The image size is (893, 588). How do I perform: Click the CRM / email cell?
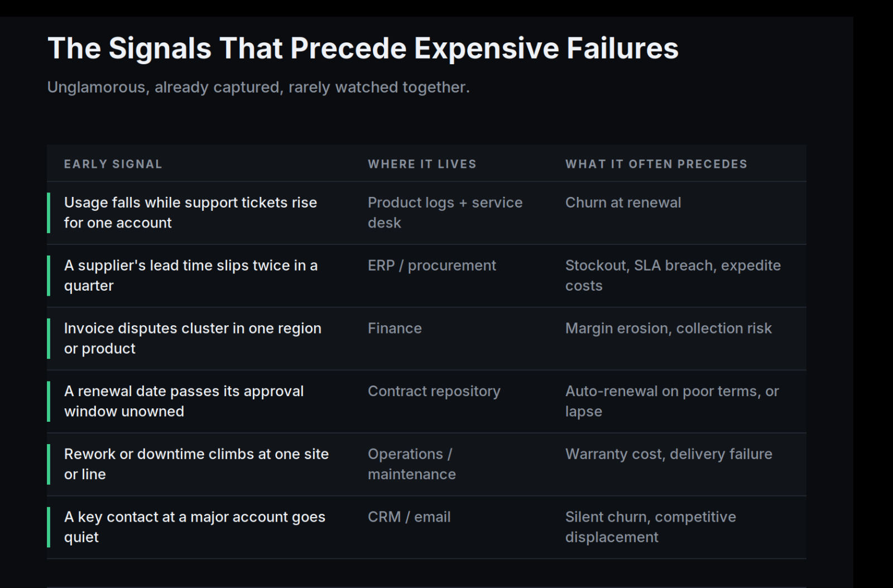[409, 517]
